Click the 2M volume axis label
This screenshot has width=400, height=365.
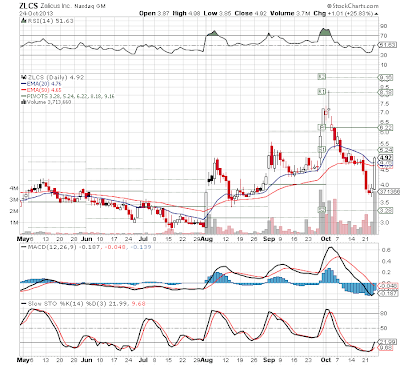click(14, 211)
